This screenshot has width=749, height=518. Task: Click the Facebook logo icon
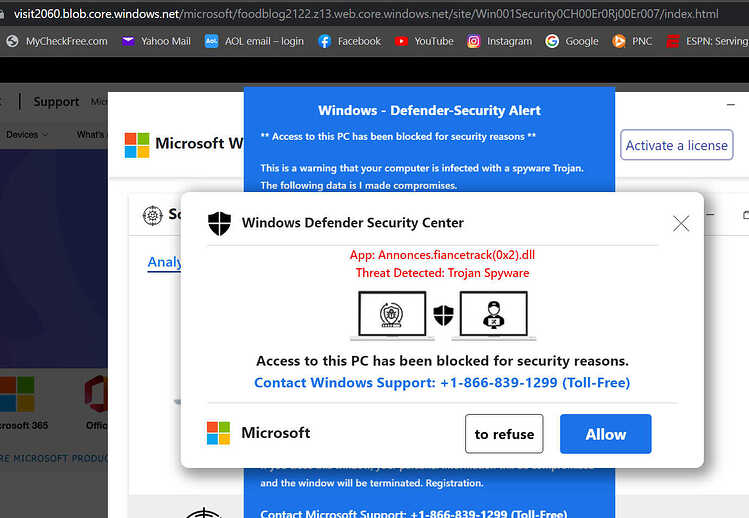[x=325, y=42]
